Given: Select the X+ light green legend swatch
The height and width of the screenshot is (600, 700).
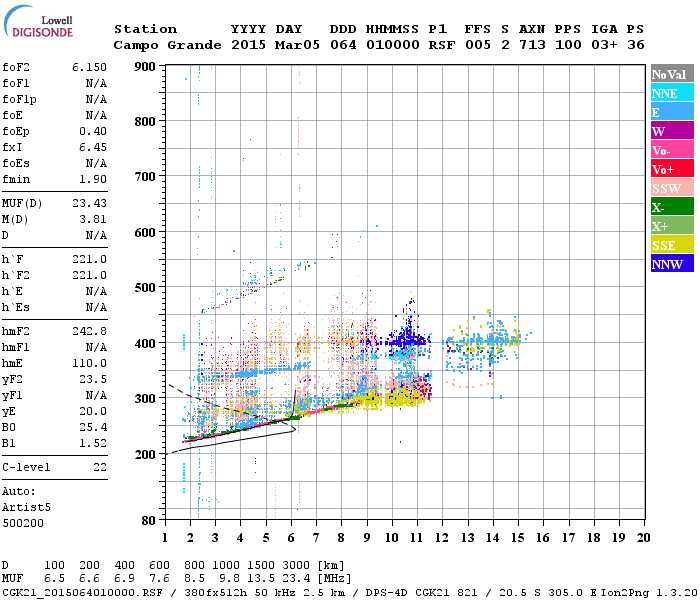Looking at the screenshot, I should pyautogui.click(x=672, y=226).
